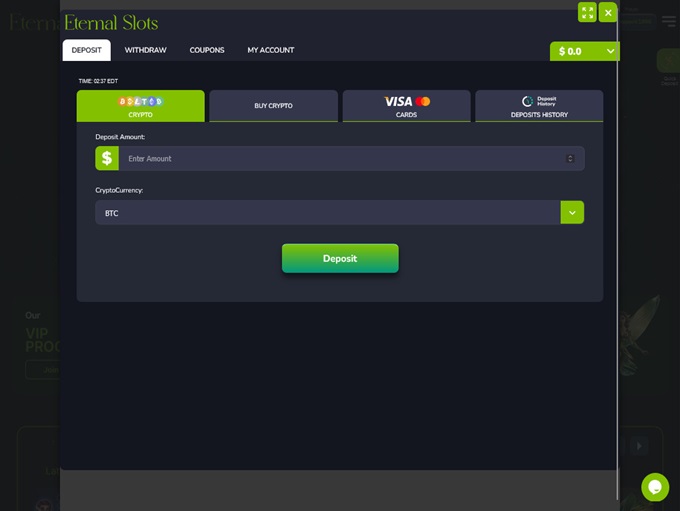Click the green dollar sign icon
The image size is (680, 511).
coord(107,158)
